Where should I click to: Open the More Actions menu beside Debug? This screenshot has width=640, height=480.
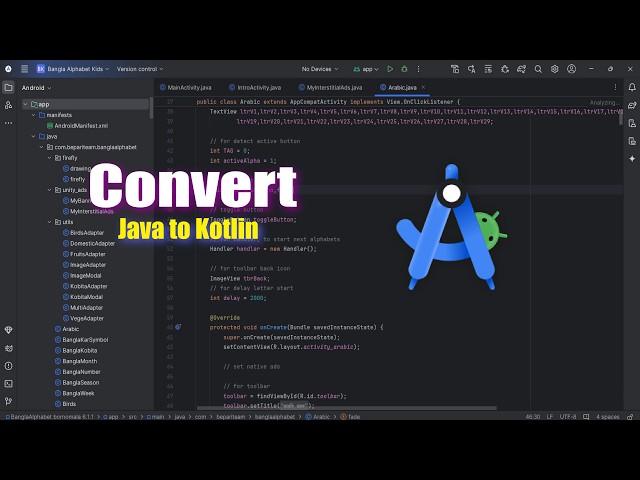(x=418, y=69)
